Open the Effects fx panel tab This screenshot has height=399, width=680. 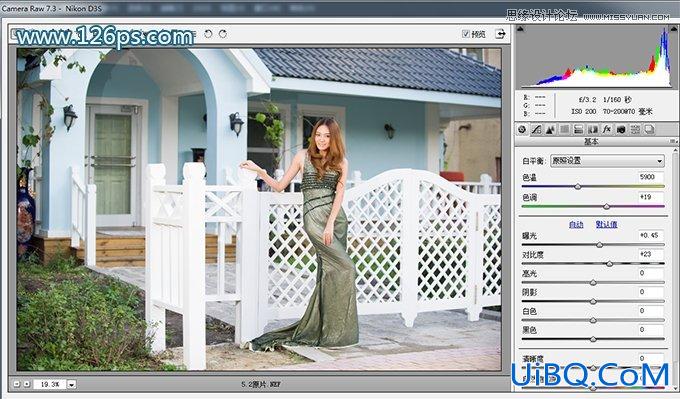coord(607,129)
